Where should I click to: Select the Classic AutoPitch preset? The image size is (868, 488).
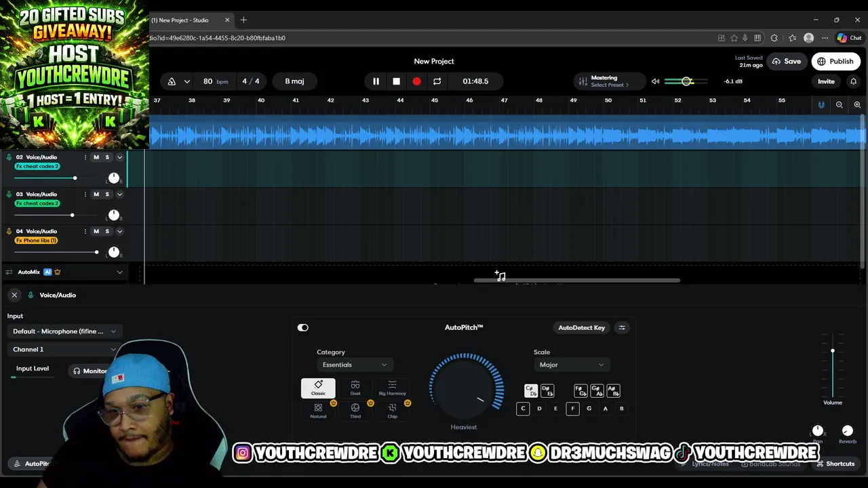tap(318, 388)
